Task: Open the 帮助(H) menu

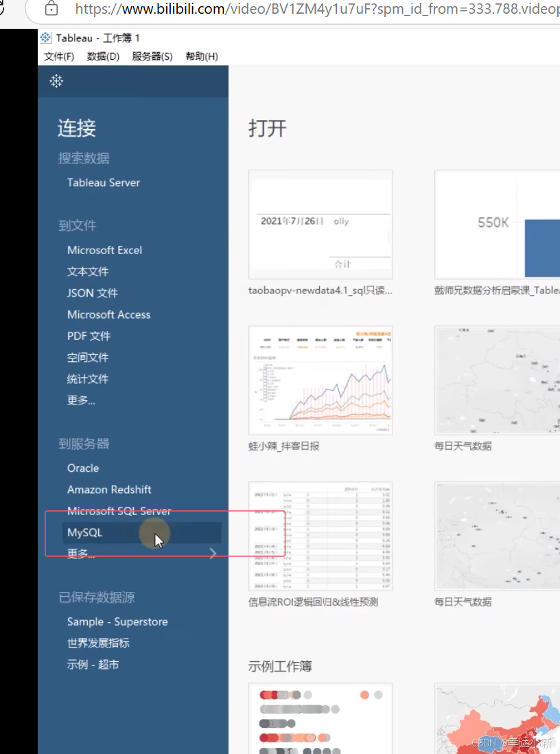Action: (x=202, y=56)
